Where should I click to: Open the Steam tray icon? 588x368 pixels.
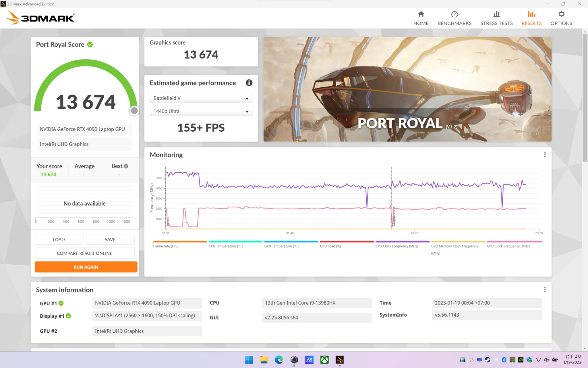click(488, 360)
